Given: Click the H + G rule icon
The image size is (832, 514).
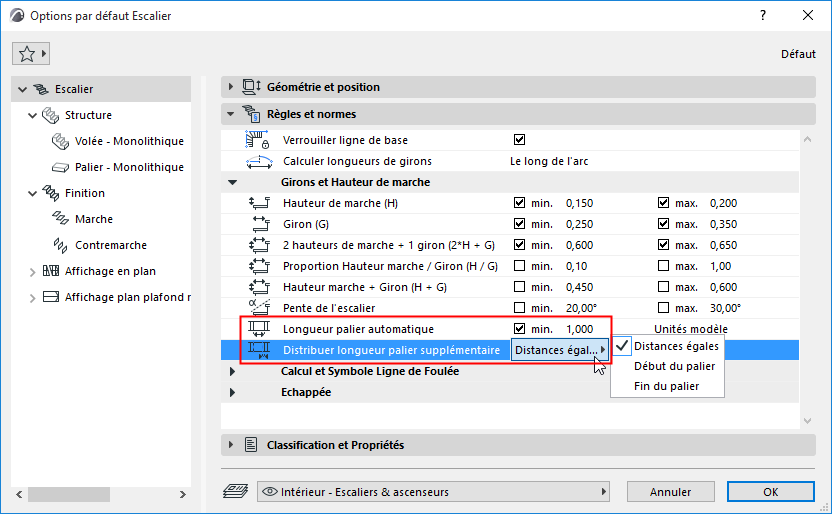Looking at the screenshot, I should pos(259,287).
